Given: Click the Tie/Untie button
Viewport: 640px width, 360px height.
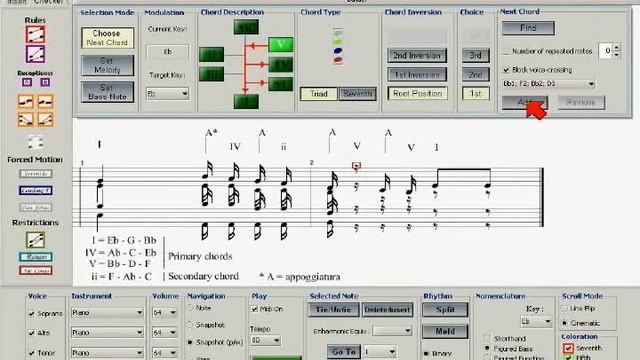Looking at the screenshot, I should click(333, 310).
